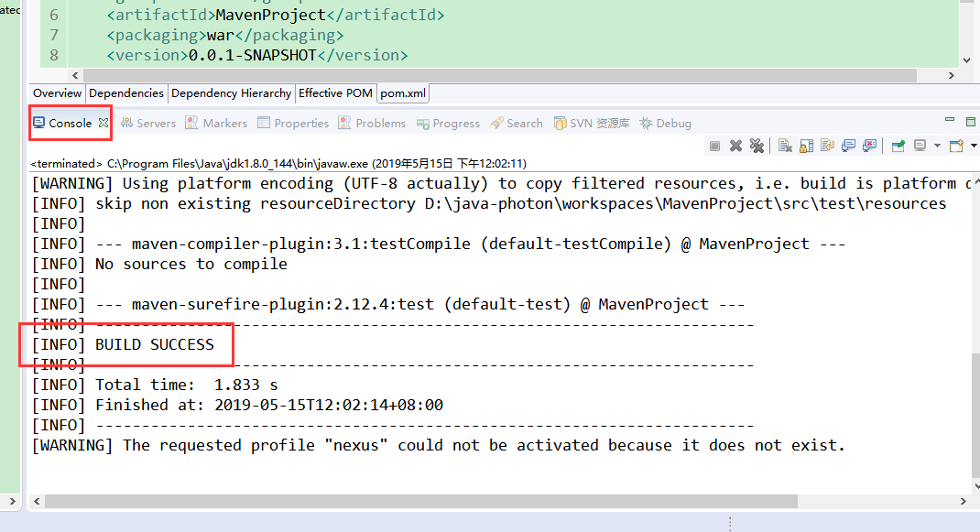Click editor horizontal scrollbar right arrow
The height and width of the screenshot is (532, 980).
[952, 76]
